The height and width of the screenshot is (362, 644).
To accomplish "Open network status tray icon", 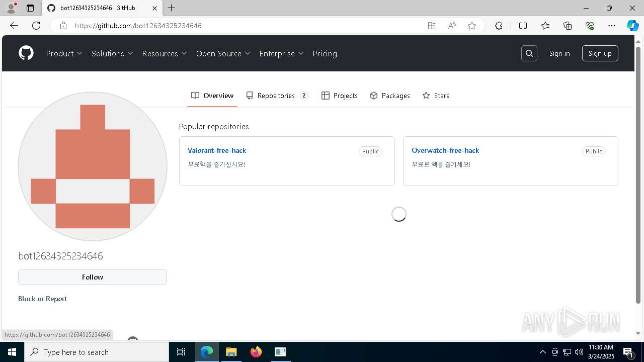I will [x=567, y=352].
